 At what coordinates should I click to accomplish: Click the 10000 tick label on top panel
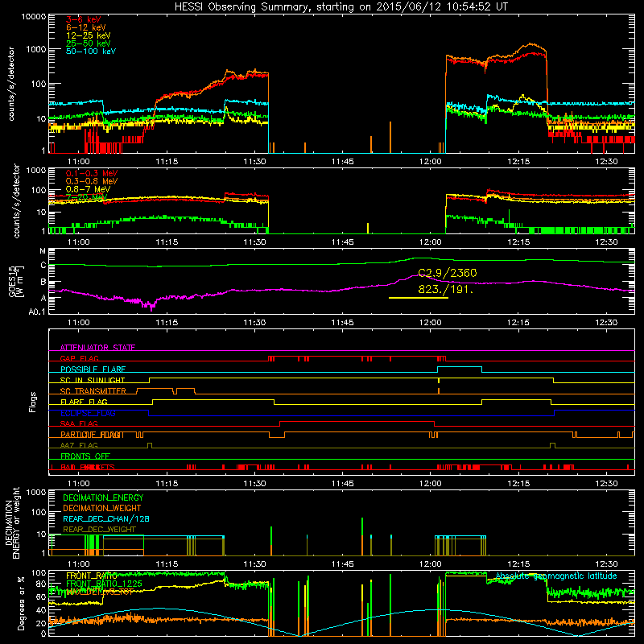(34, 16)
